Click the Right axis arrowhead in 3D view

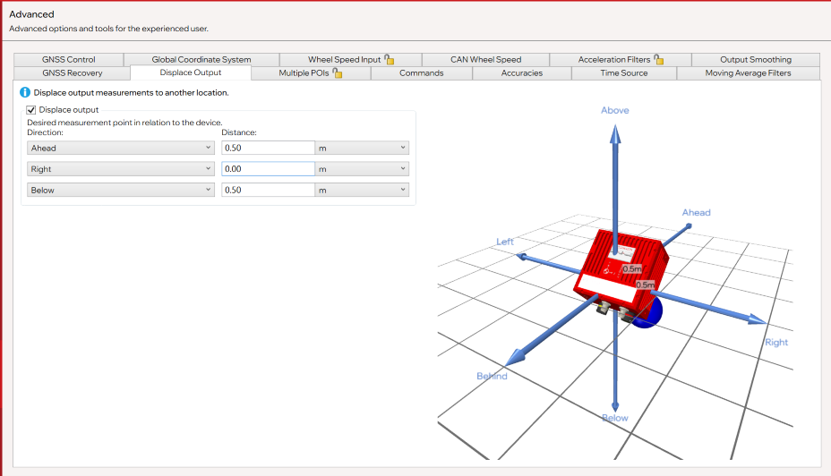pos(757,319)
